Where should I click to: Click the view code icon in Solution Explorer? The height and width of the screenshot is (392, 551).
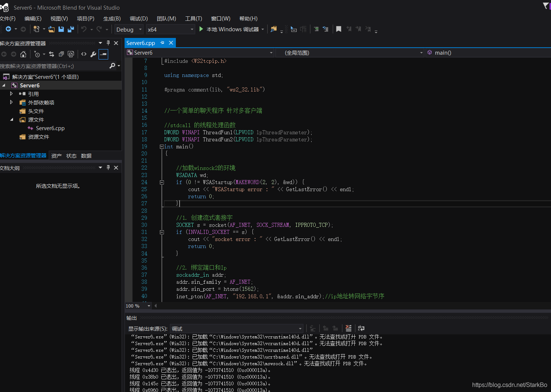click(x=84, y=54)
